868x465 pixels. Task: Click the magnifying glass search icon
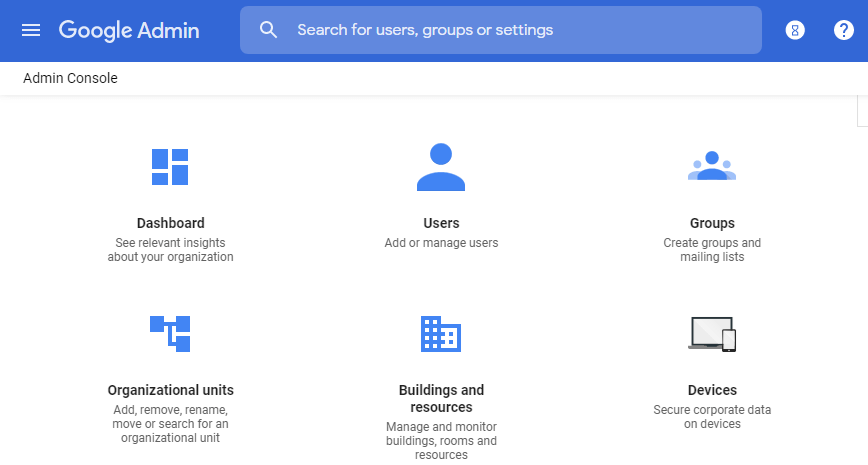click(x=268, y=30)
